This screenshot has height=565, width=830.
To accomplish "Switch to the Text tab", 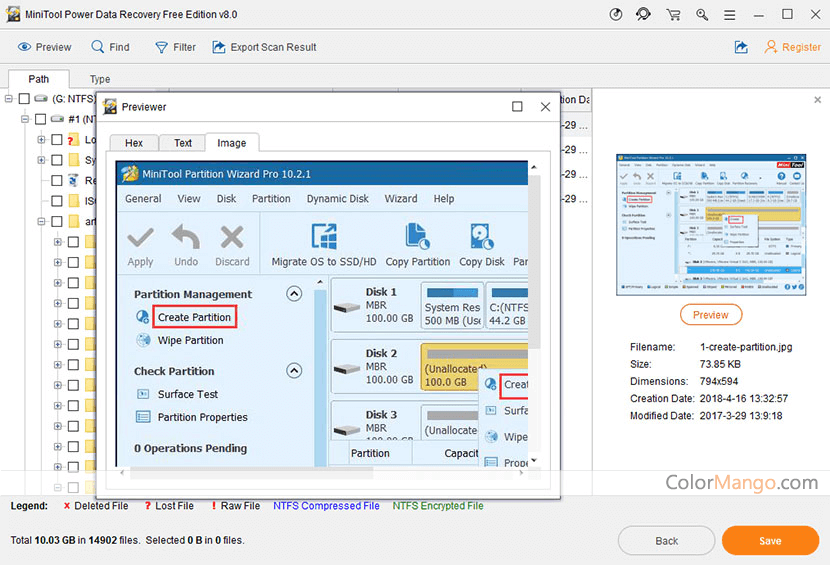I will [x=183, y=143].
